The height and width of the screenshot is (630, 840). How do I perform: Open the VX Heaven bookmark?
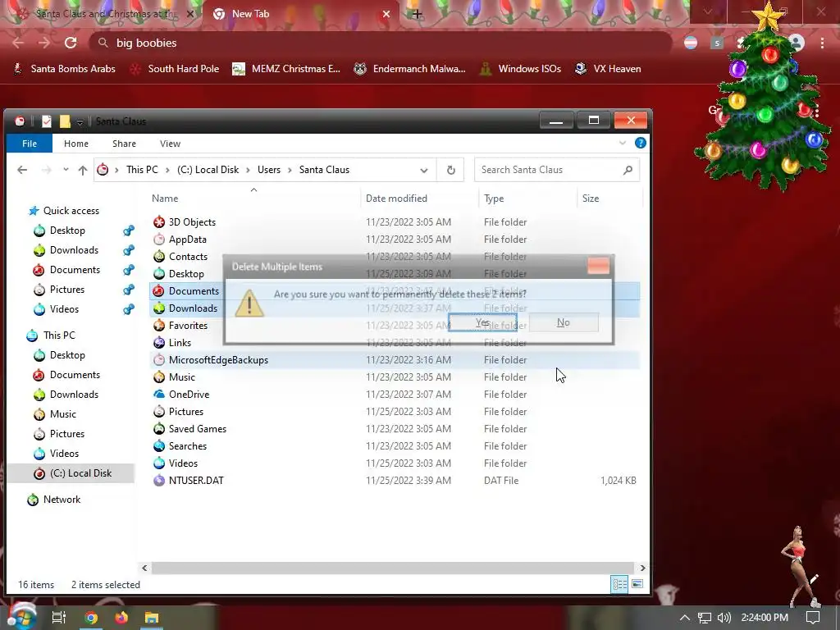(608, 69)
